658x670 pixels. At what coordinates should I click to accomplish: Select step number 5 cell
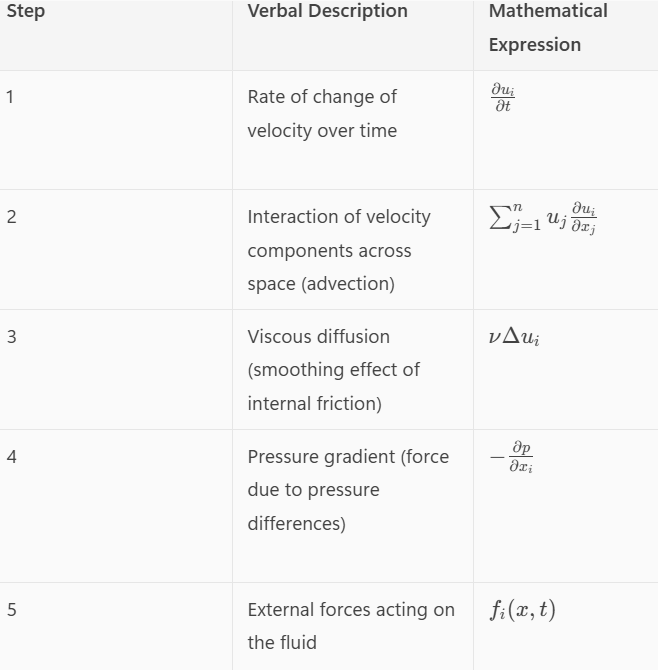[11, 610]
